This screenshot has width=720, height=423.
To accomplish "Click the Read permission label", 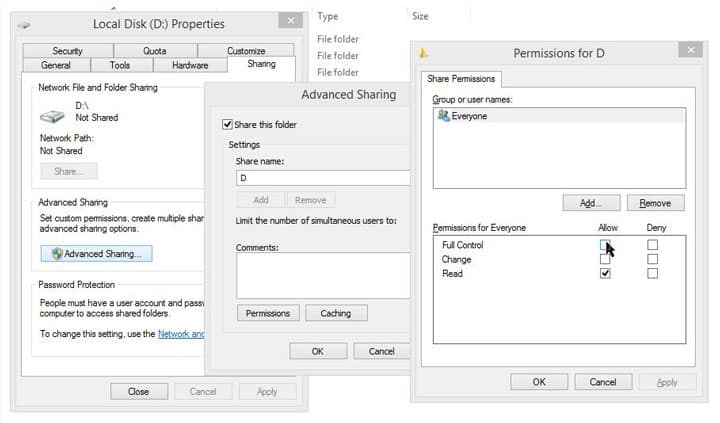I will [452, 274].
